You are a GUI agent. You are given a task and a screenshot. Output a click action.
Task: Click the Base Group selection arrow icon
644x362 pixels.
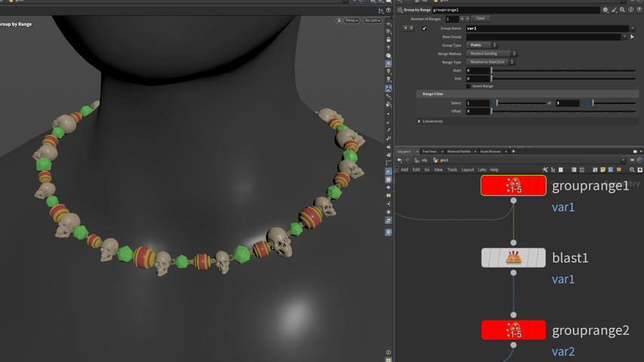tap(633, 37)
